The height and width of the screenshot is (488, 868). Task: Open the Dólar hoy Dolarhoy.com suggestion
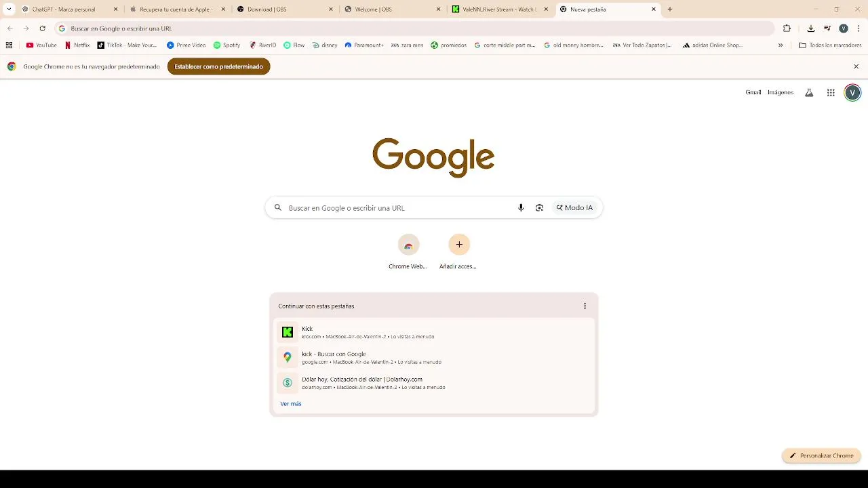[x=434, y=383]
